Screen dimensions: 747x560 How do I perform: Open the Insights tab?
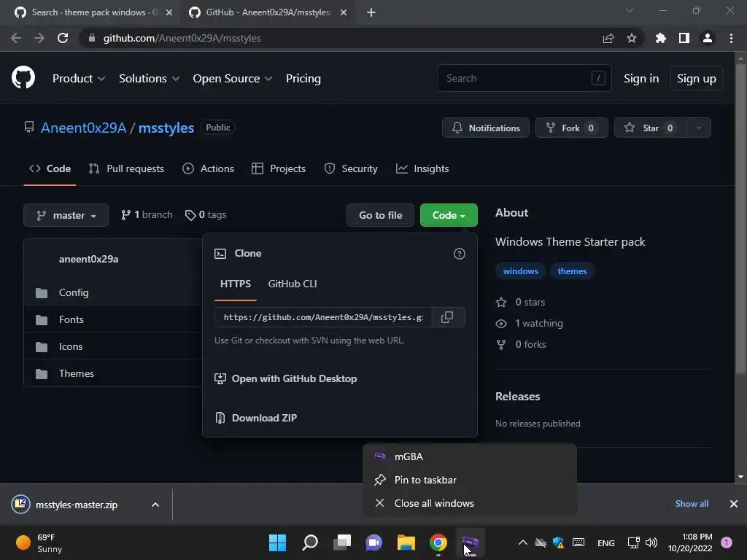(x=422, y=168)
